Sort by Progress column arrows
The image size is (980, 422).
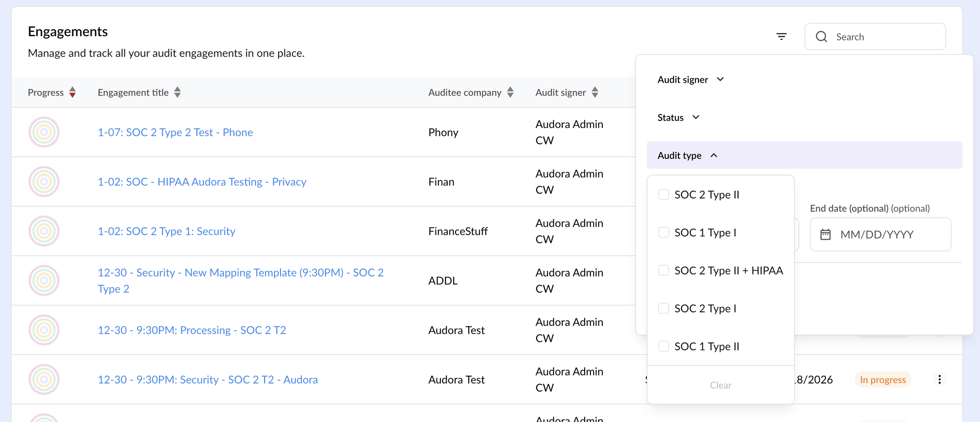click(73, 92)
